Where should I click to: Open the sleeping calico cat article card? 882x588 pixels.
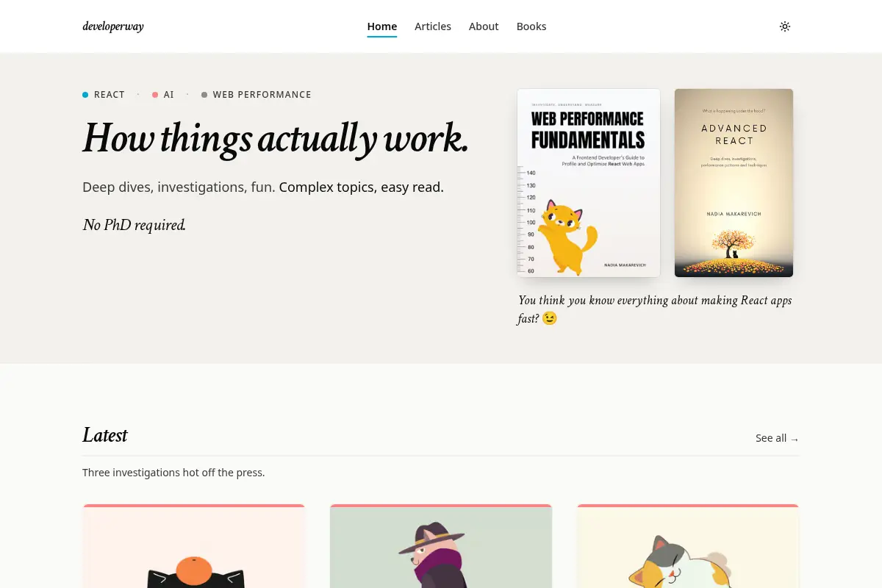coord(688,547)
